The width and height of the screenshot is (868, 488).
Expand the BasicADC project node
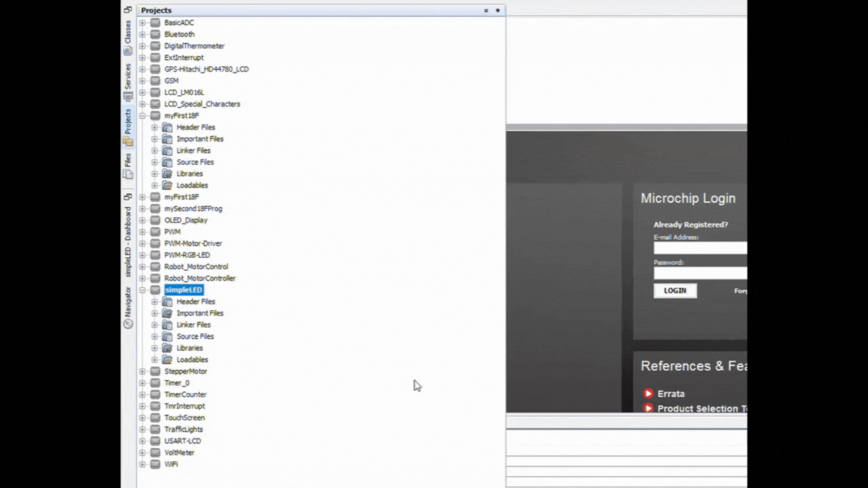[142, 23]
